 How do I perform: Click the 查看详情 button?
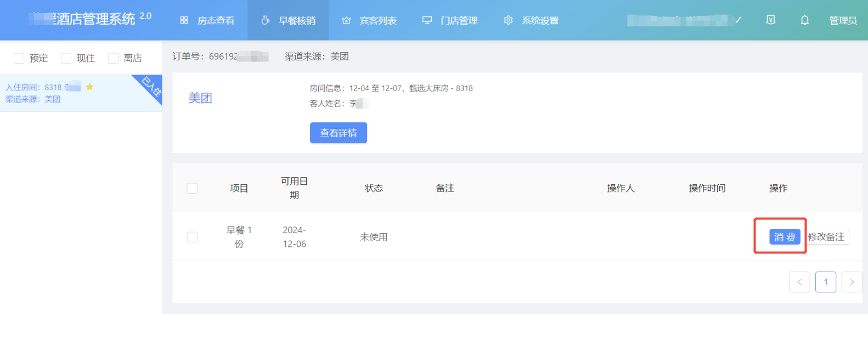point(339,133)
